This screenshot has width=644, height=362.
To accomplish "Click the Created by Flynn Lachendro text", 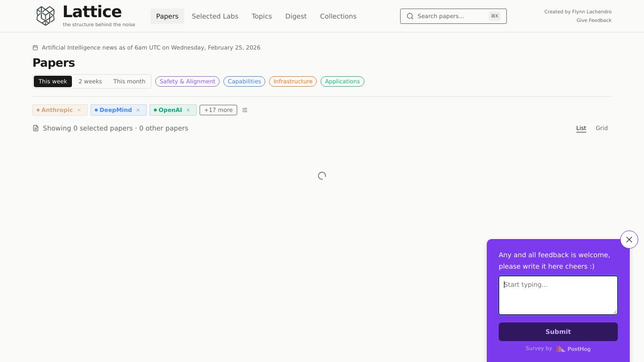I will (x=578, y=12).
